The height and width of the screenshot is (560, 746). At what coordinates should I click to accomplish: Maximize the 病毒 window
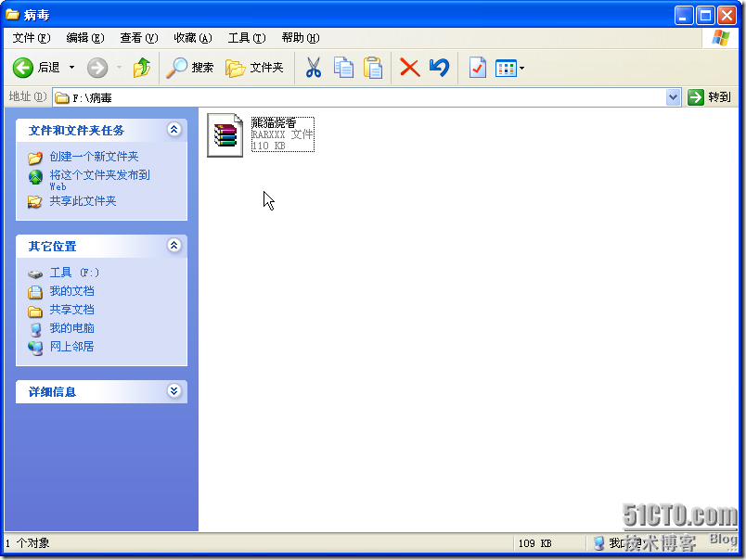pos(705,16)
